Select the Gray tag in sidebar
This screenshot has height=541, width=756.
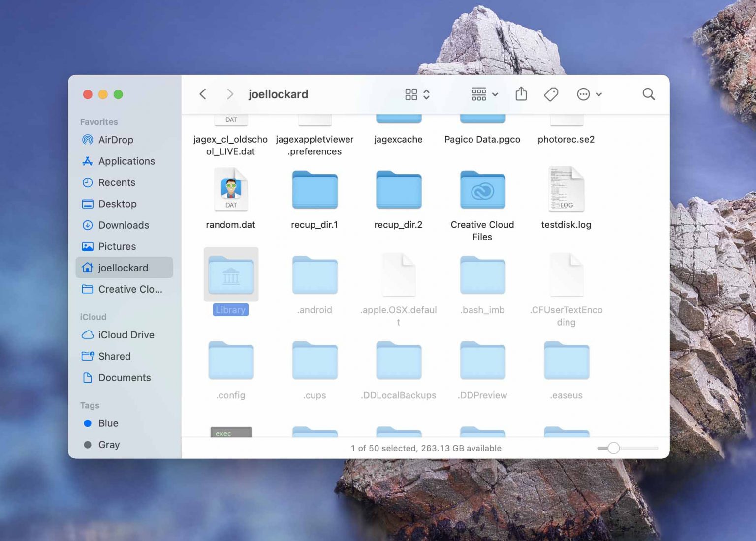coord(109,445)
